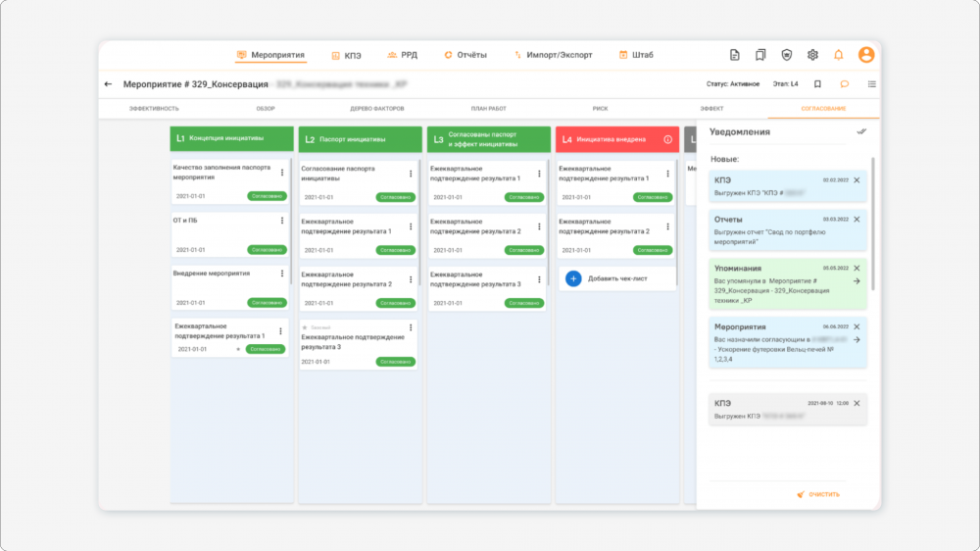
Task: Open three-dot menu on ОТ и ПБ card
Action: (282, 221)
